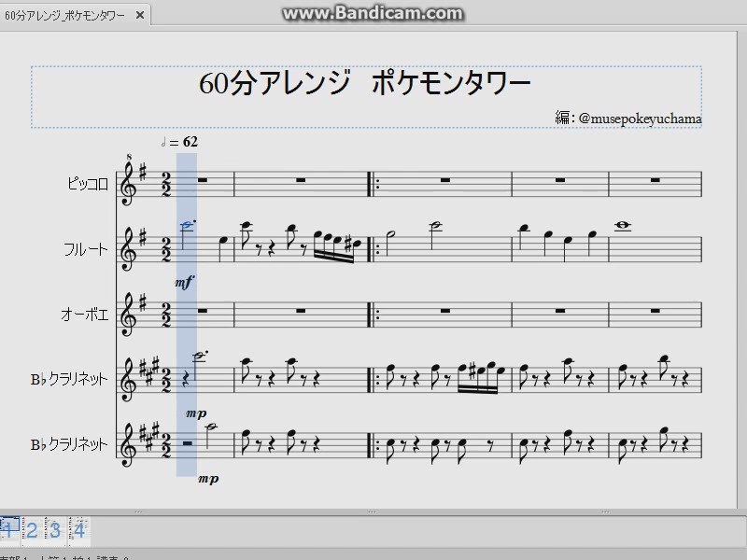Select the mf dynamic under the flute staff

(184, 283)
